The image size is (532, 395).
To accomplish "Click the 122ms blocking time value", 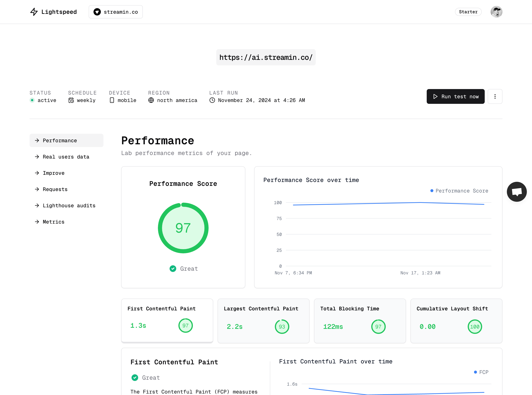I will tap(333, 327).
